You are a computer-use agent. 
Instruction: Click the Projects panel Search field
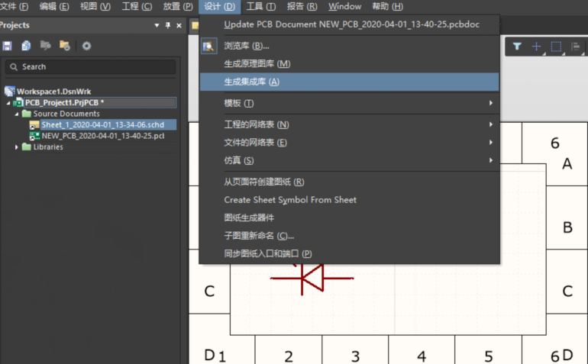pyautogui.click(x=90, y=66)
